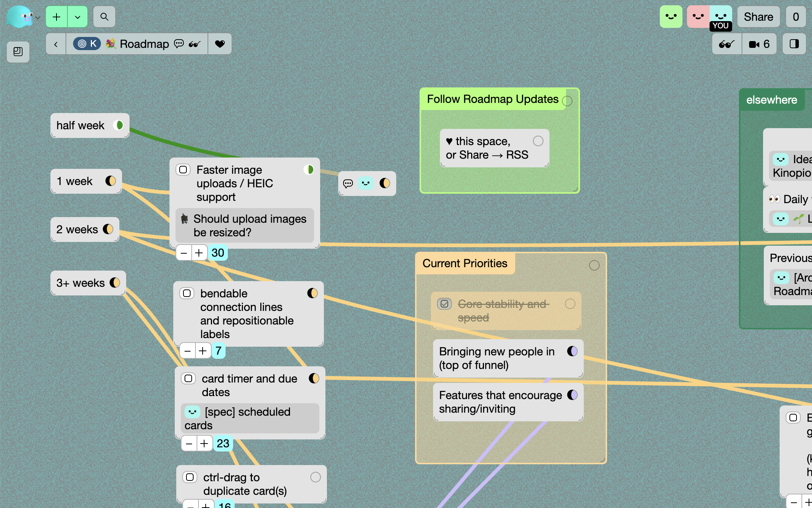Click the add new space plus button
The height and width of the screenshot is (508, 812).
pos(56,17)
